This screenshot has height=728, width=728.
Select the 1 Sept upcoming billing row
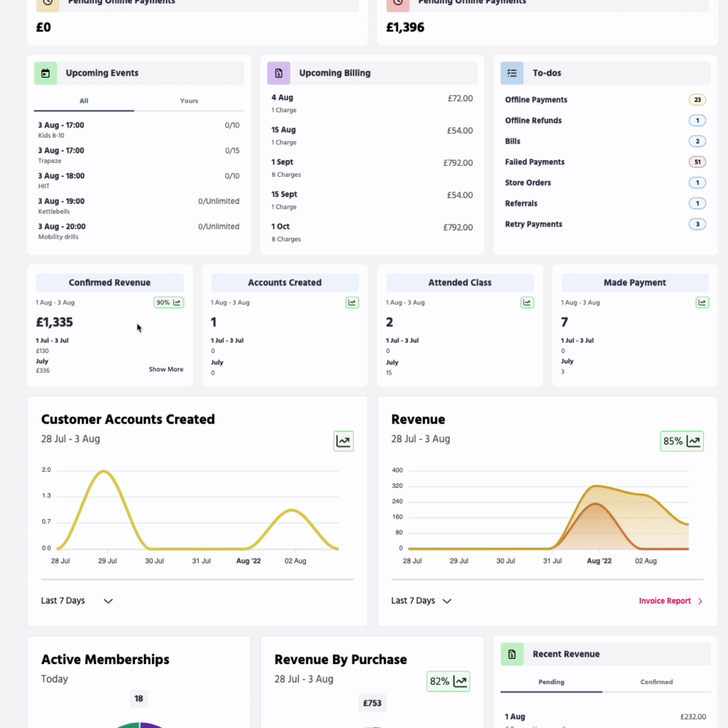(371, 167)
